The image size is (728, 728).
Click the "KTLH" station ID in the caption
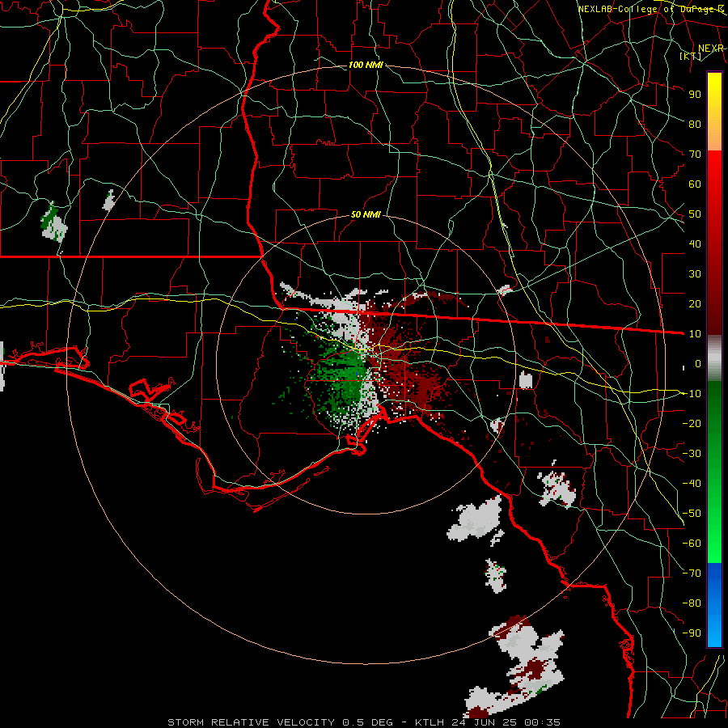coord(430,722)
